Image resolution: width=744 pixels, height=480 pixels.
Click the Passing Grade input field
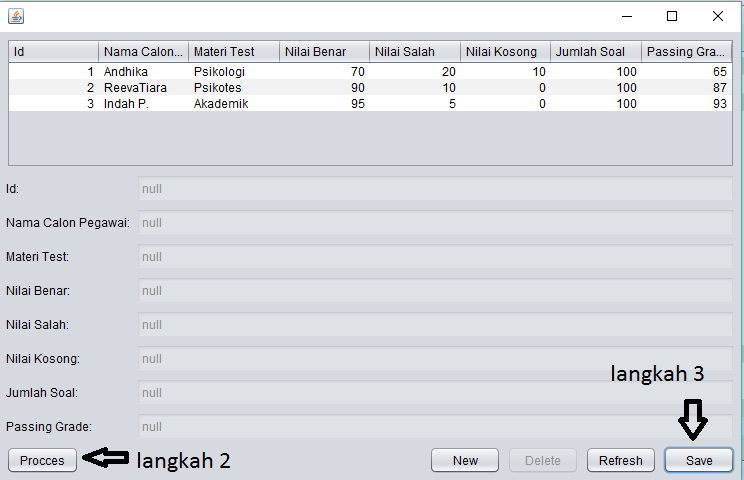[435, 427]
